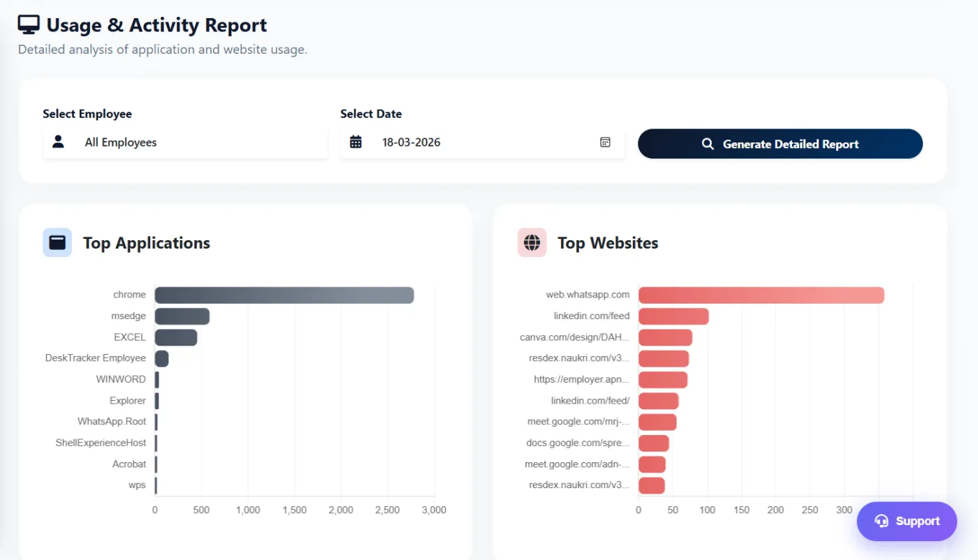
Task: Click the chrome bar in Top Applications
Action: coord(284,295)
